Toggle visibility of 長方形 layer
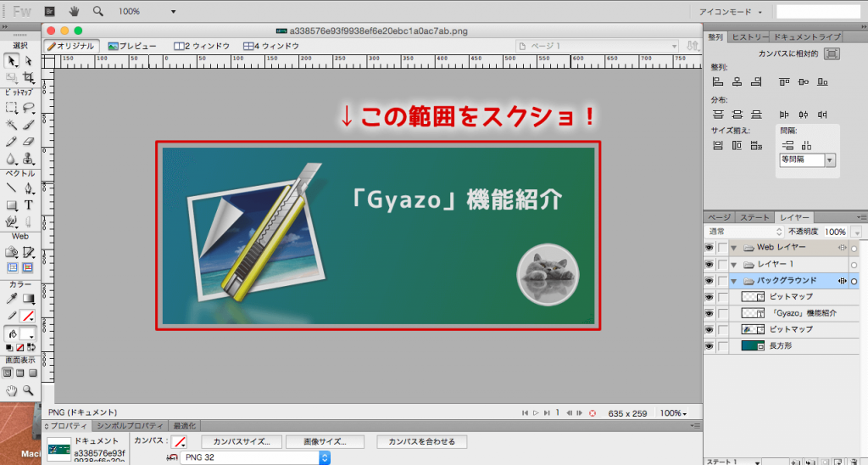 (709, 346)
